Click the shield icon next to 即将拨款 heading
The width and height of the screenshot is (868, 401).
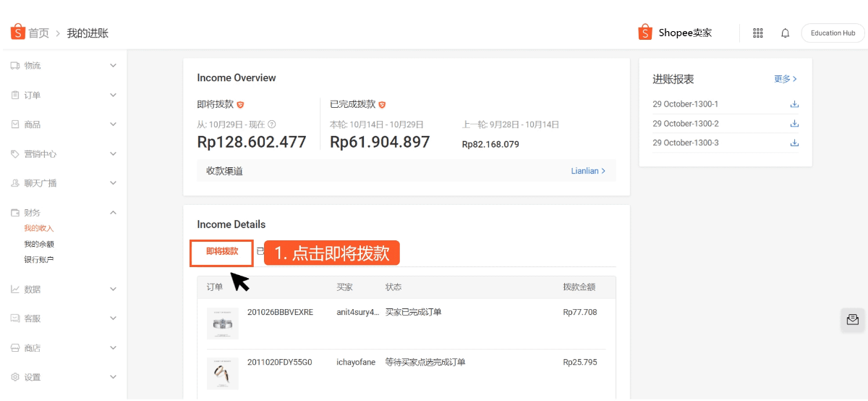point(240,105)
